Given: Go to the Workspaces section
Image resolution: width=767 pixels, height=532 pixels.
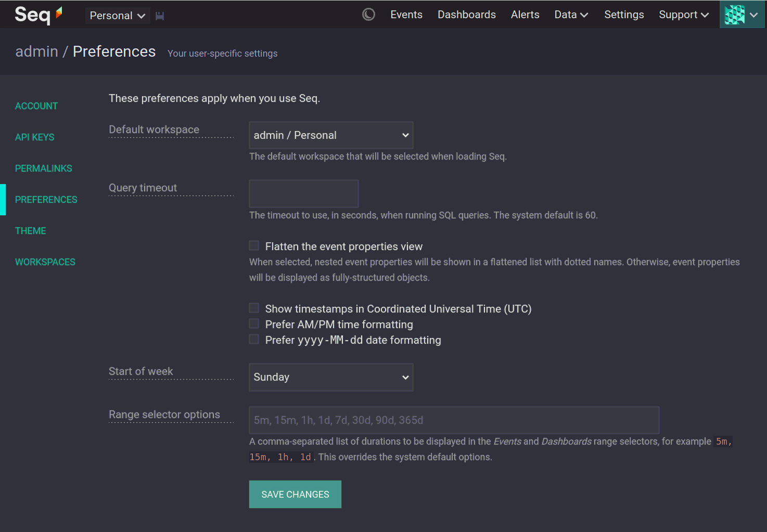Looking at the screenshot, I should (x=45, y=262).
